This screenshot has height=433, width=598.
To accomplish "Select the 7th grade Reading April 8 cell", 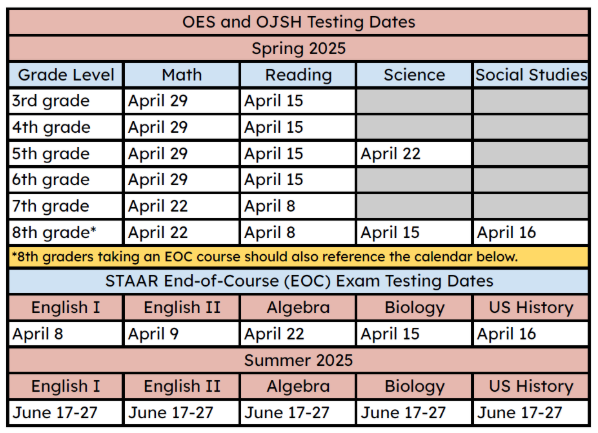I will coord(298,206).
